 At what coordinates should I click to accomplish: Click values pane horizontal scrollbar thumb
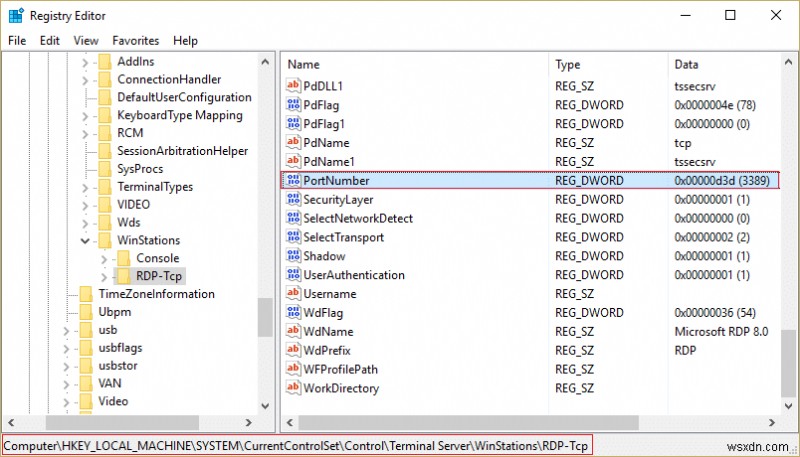coord(468,422)
